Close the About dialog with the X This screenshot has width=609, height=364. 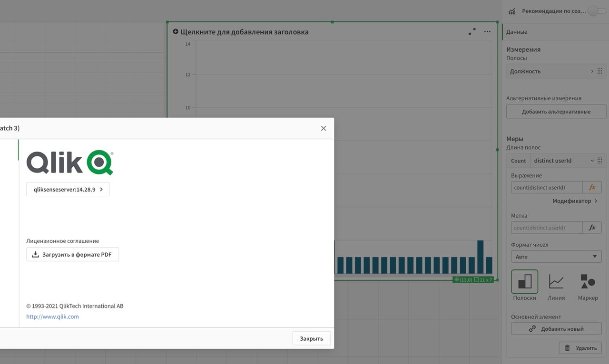click(x=324, y=128)
